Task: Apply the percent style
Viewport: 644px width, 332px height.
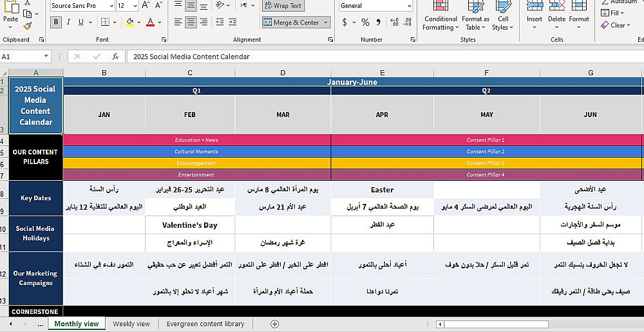Action: point(366,22)
